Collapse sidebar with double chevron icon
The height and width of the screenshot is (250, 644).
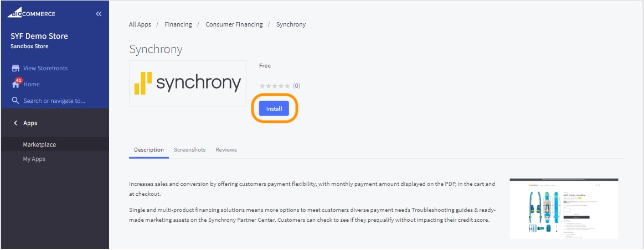pos(99,14)
